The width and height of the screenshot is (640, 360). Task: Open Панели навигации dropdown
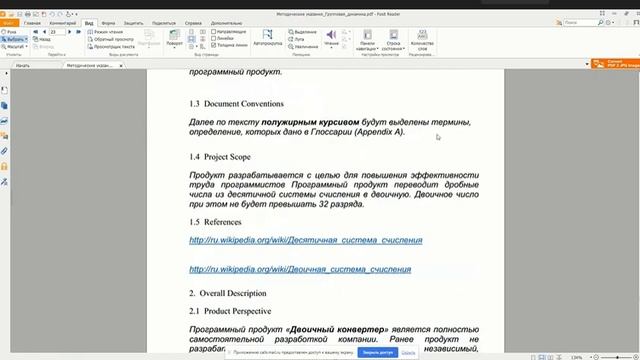367,40
